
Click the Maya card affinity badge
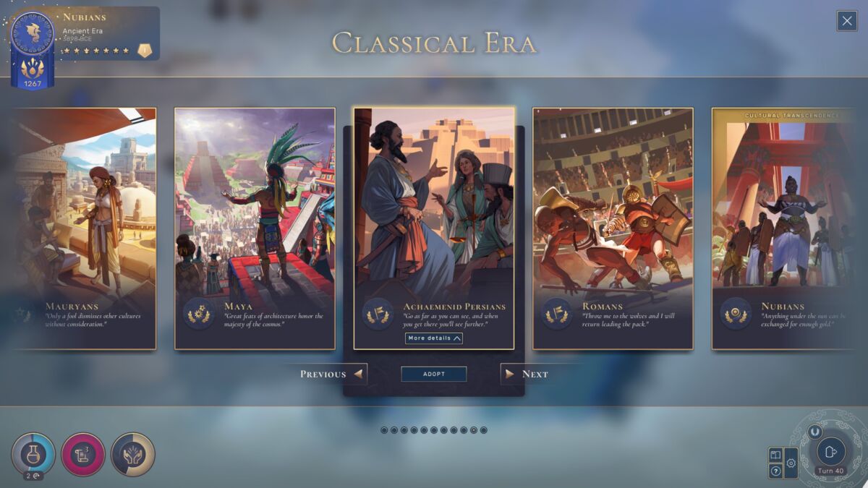(x=198, y=314)
